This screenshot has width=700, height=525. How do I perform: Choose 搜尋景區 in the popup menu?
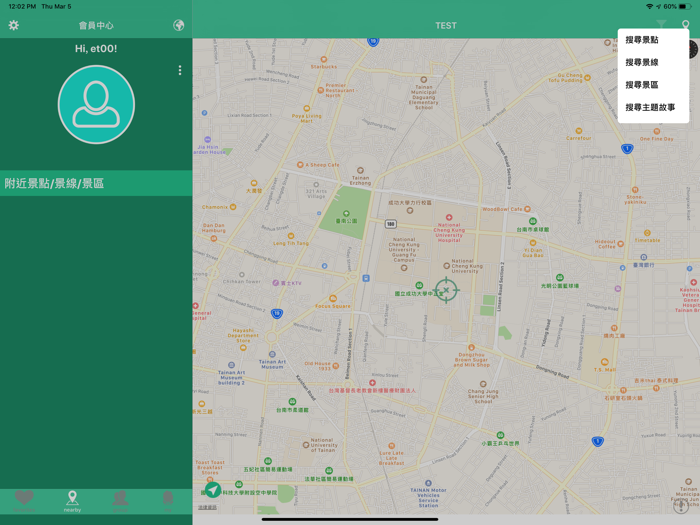[642, 85]
